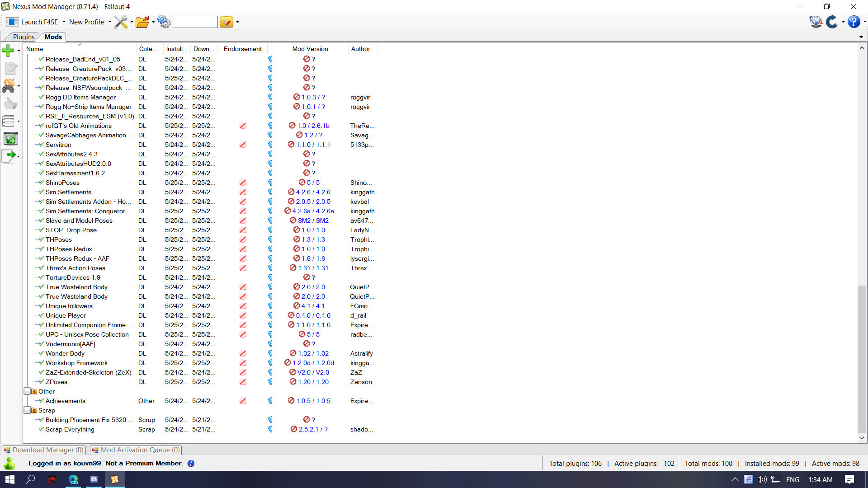Click the New Profile button
The image size is (868, 488).
click(86, 22)
